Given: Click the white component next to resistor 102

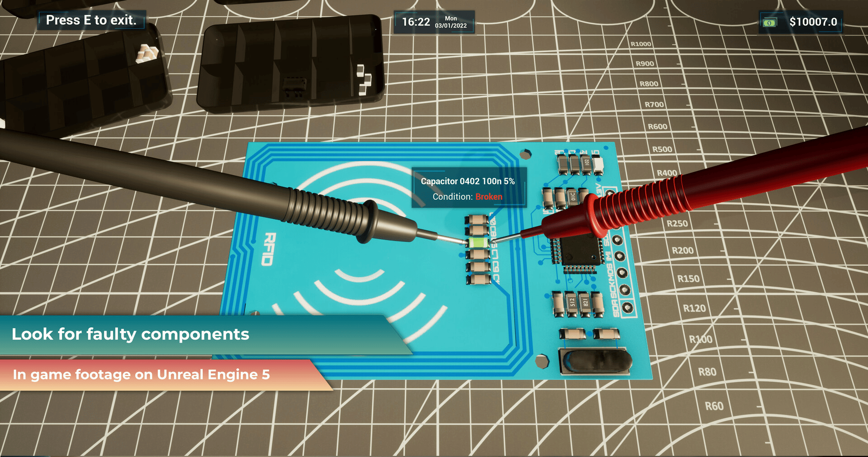Looking at the screenshot, I should pyautogui.click(x=598, y=165).
